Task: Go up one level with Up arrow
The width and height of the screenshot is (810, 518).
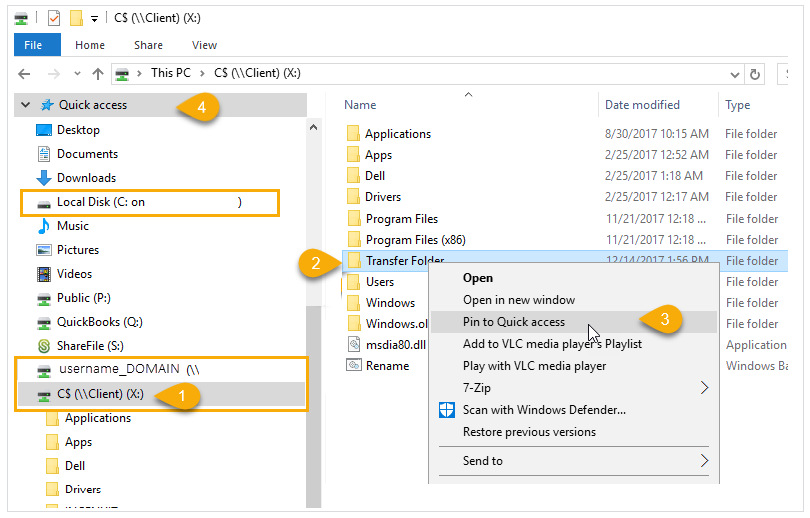Action: click(98, 74)
